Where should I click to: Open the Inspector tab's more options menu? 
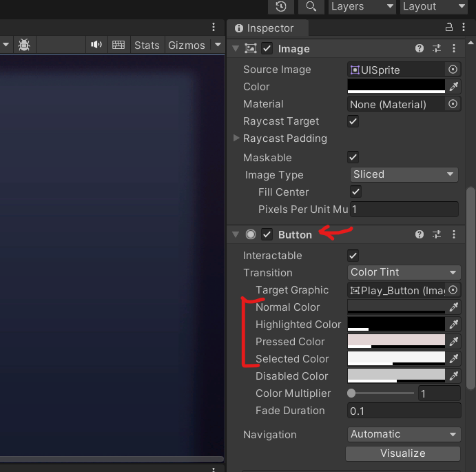(463, 28)
